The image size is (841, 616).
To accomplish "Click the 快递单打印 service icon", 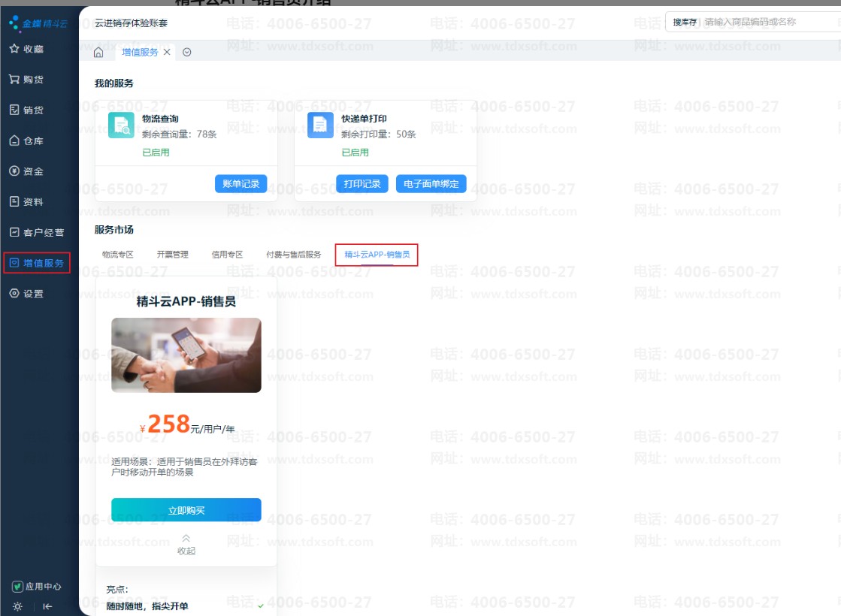I will (x=320, y=125).
